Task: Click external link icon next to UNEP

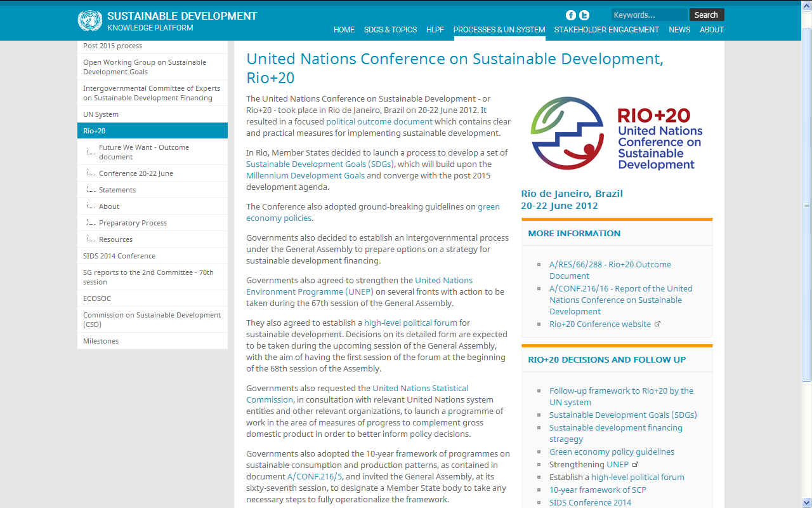Action: click(x=635, y=464)
